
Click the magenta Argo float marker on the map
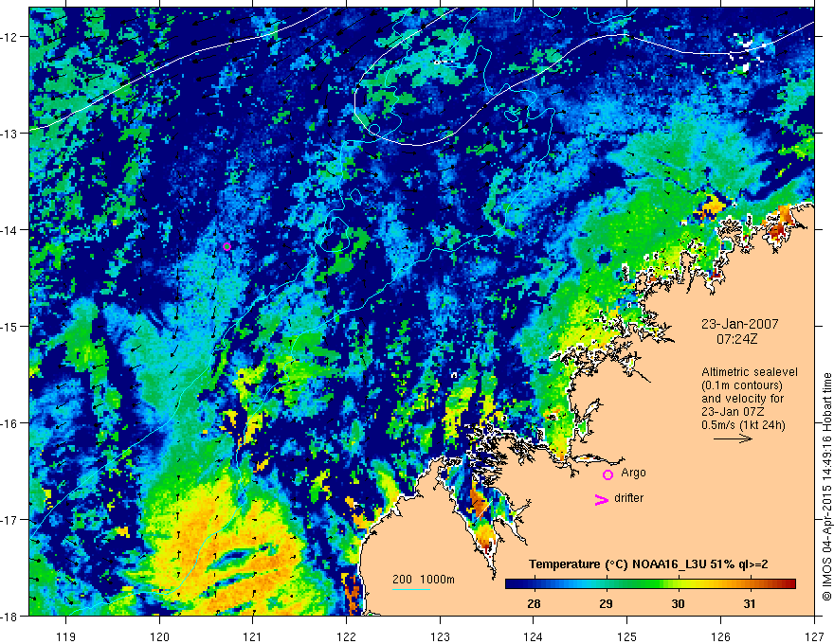click(227, 246)
